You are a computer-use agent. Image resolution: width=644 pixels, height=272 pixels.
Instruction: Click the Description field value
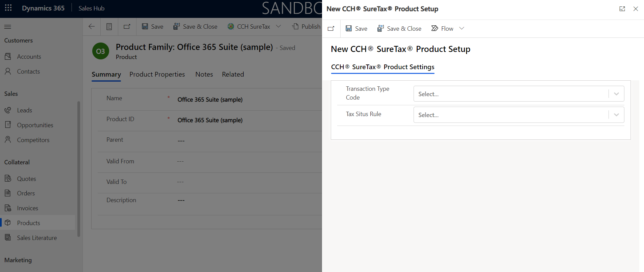(x=181, y=200)
